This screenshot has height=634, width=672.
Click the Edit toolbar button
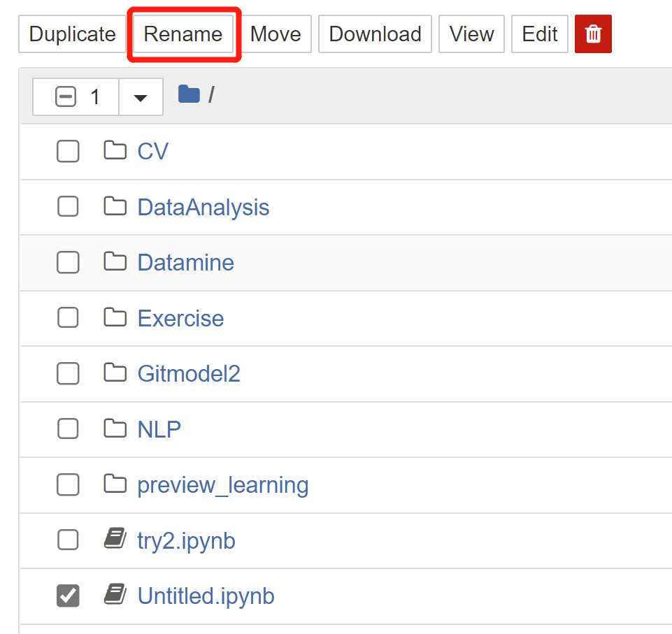tap(540, 34)
